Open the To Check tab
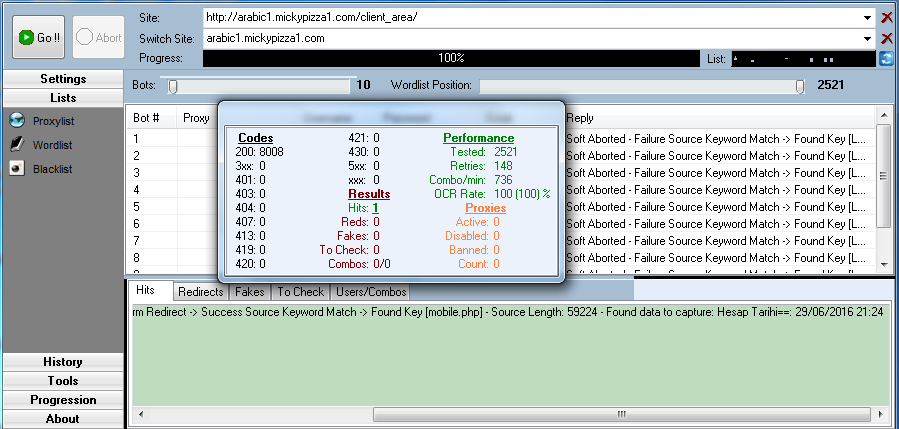This screenshot has height=429, width=899. tap(300, 292)
